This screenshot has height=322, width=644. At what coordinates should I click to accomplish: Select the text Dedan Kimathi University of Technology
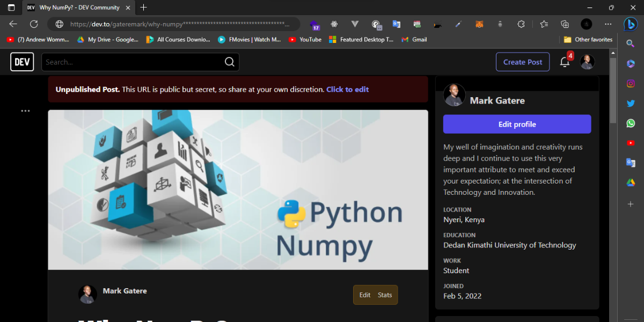pyautogui.click(x=509, y=245)
